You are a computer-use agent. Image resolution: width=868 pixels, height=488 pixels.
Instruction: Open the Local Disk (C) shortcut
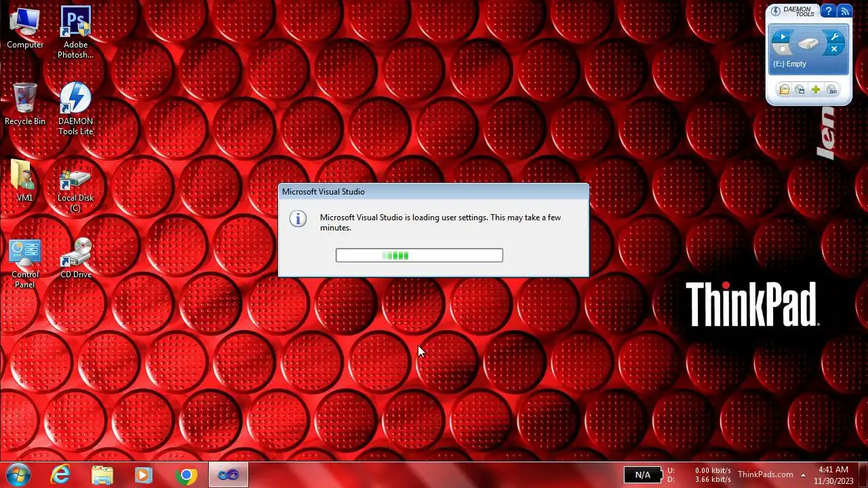[75, 190]
